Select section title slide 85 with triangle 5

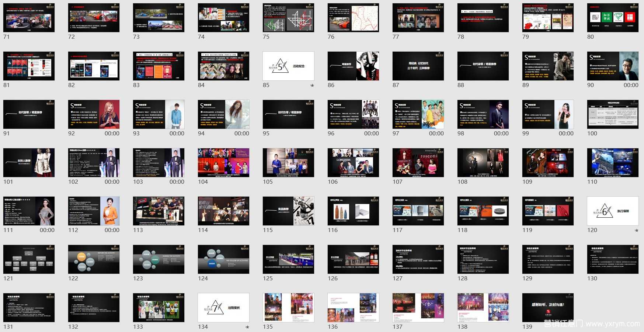[x=288, y=66]
